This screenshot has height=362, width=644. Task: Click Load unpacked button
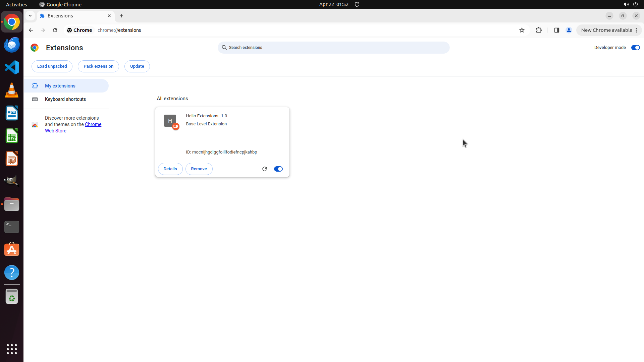click(52, 66)
